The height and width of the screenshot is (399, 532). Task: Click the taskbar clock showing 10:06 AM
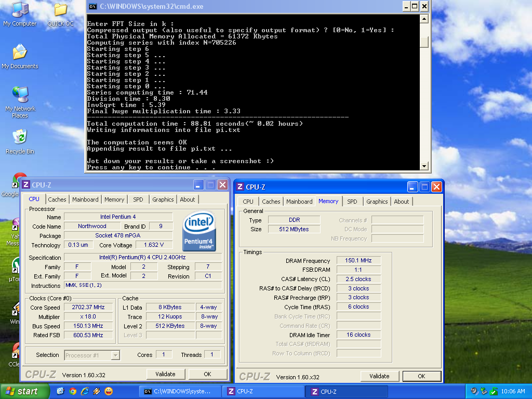pos(513,391)
